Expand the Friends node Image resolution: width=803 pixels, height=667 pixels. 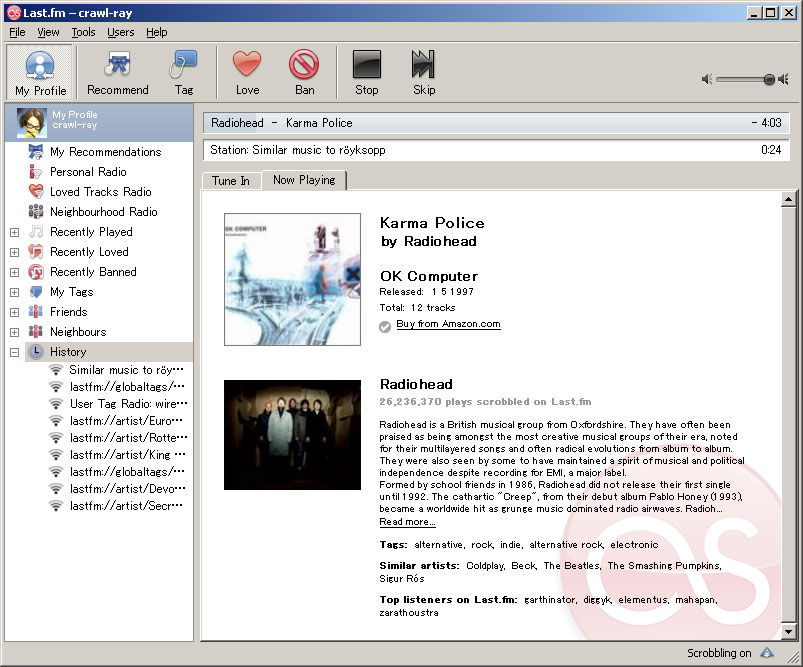[14, 312]
